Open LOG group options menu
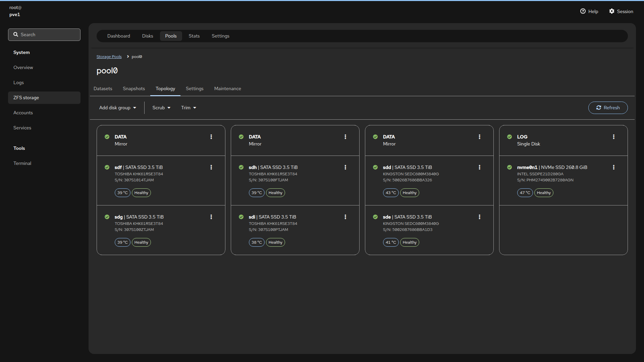 (613, 137)
